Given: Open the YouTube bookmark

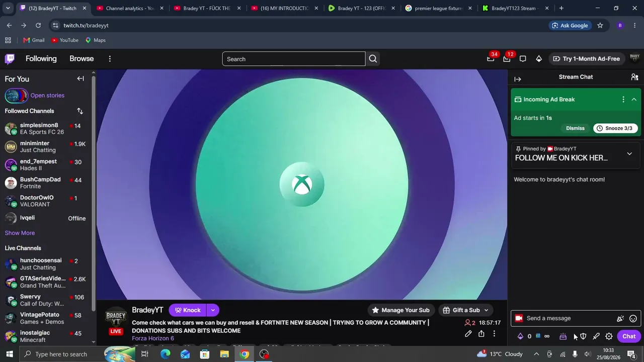Looking at the screenshot, I should point(65,40).
